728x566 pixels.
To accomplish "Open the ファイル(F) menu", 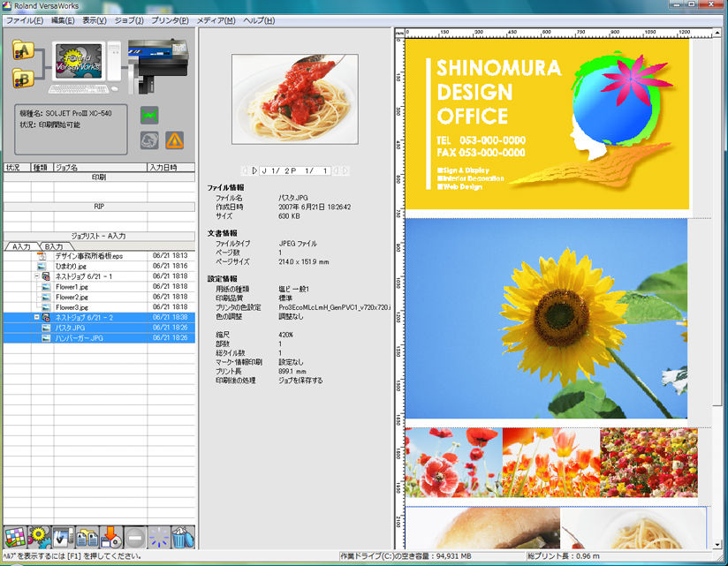I will (25, 19).
